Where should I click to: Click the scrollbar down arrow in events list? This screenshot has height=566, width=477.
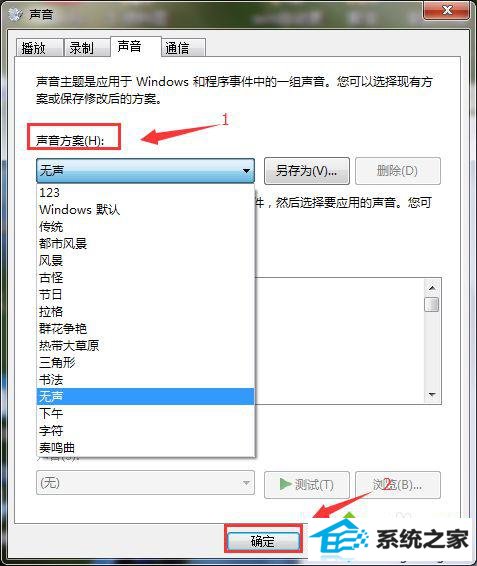[x=432, y=395]
